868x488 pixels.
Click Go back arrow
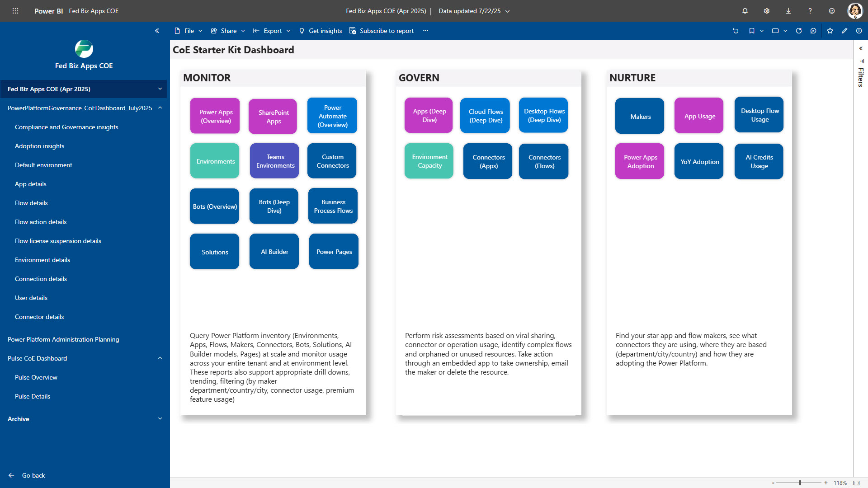11,475
